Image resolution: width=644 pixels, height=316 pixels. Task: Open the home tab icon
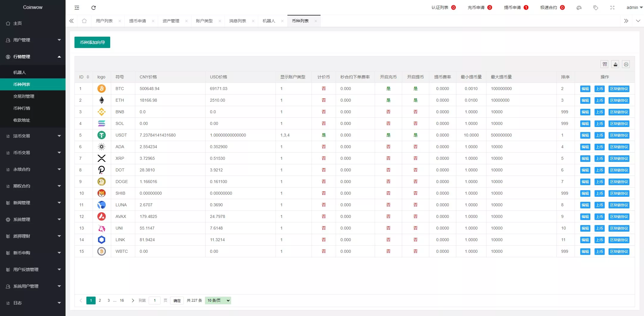(84, 21)
